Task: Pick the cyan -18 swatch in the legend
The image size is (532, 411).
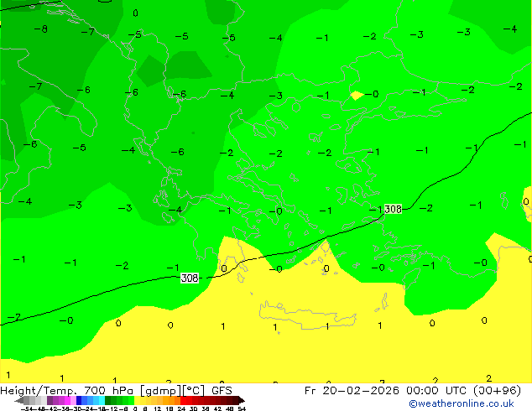Action: coord(102,400)
